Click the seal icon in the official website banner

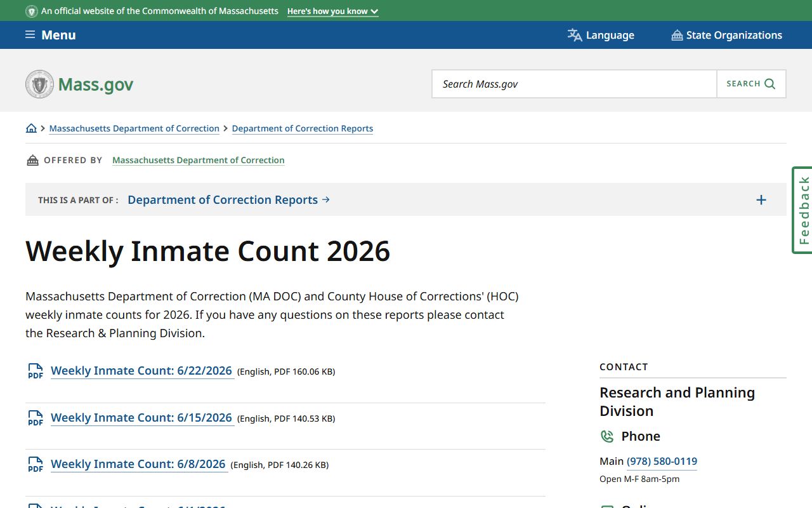[x=31, y=11]
